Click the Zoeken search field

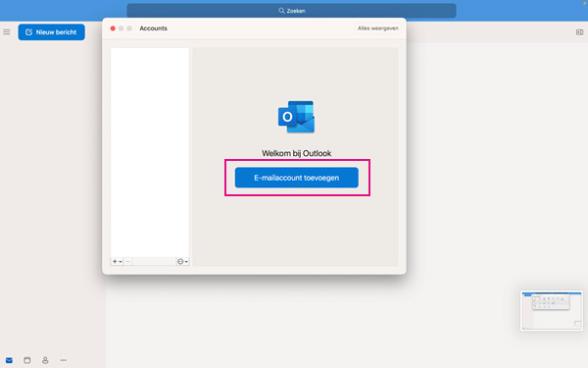(x=291, y=11)
